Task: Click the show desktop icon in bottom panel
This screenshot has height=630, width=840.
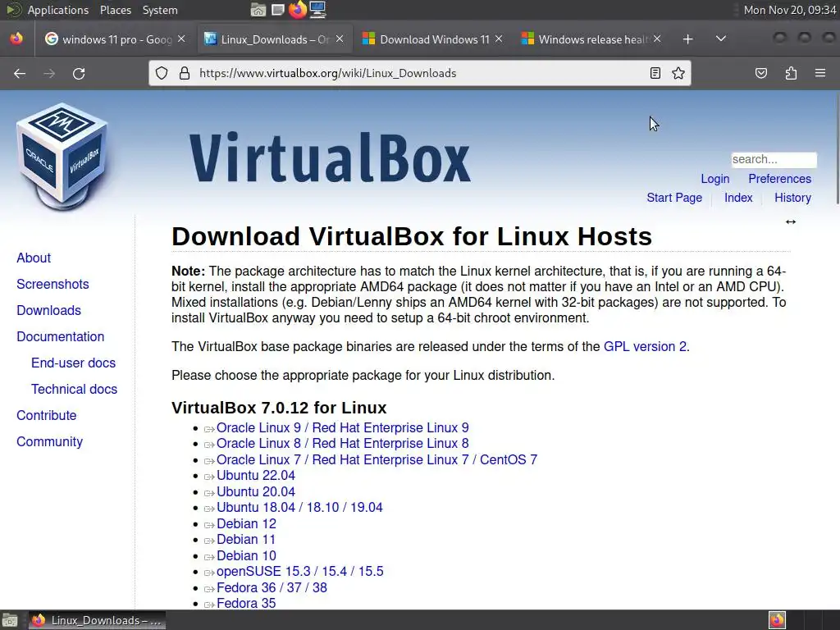Action: pyautogui.click(x=10, y=620)
